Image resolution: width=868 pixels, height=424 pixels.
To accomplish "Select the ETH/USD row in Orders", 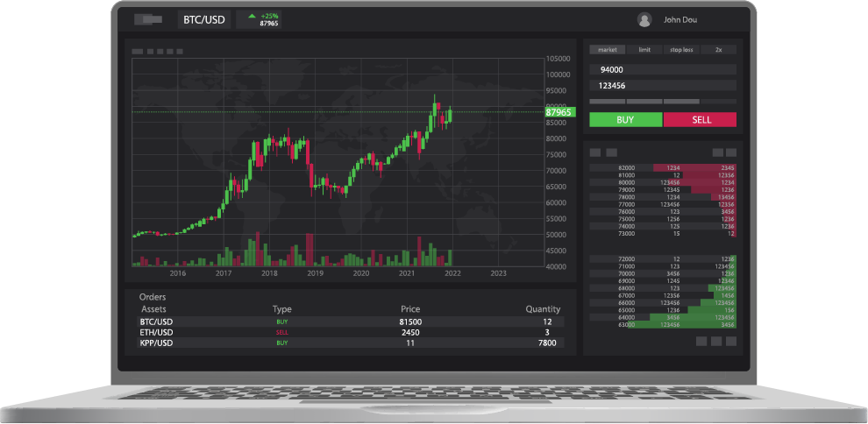I will (x=351, y=333).
